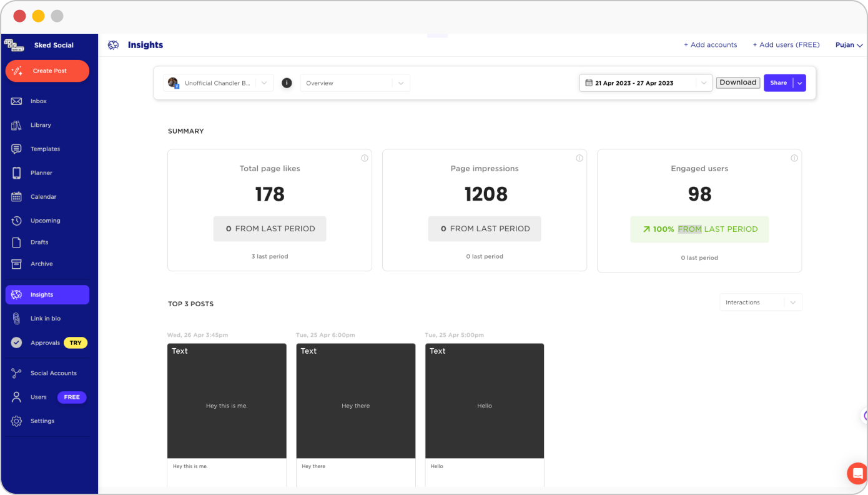868x495 pixels.
Task: Download the insights report
Action: click(x=737, y=82)
